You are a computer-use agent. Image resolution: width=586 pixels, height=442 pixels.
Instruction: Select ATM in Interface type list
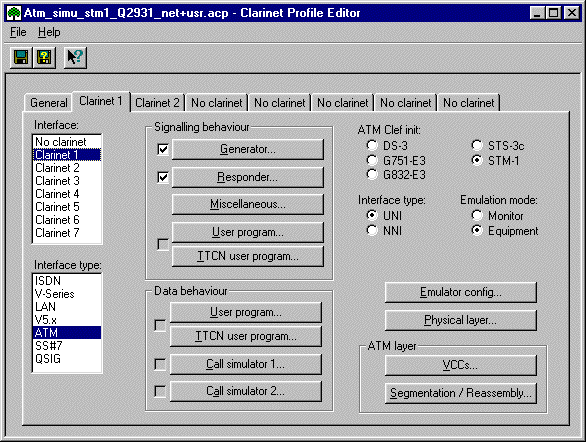pos(67,333)
